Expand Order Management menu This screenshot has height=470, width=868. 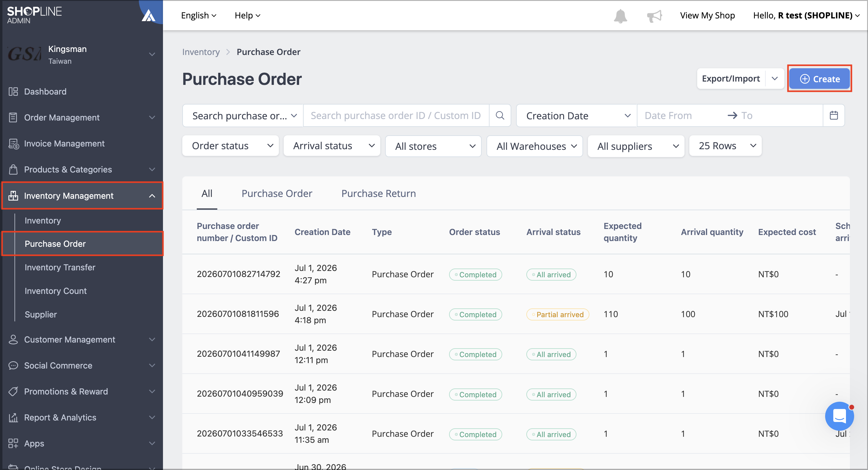click(x=152, y=117)
